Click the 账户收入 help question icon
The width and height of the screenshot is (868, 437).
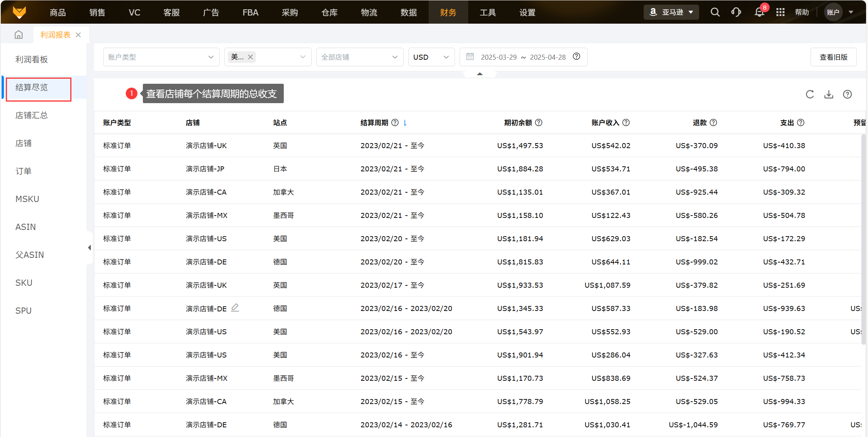626,123
